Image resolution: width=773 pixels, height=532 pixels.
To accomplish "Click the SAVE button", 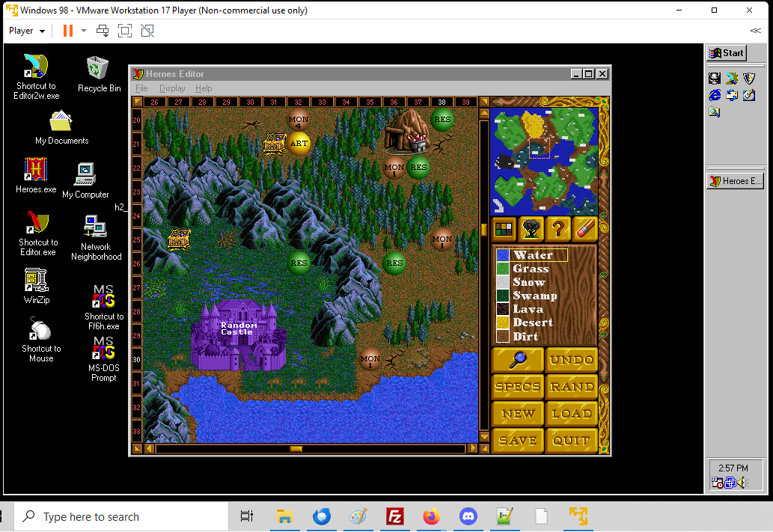I will tap(518, 440).
